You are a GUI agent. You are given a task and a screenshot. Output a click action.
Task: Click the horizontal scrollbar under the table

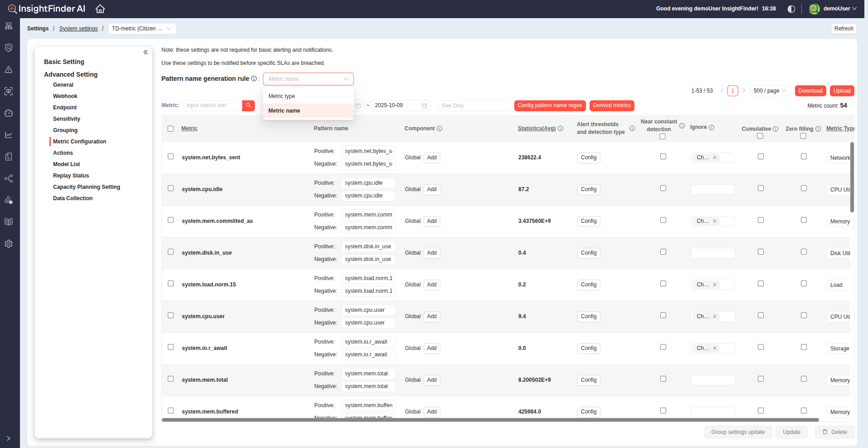coord(490,420)
